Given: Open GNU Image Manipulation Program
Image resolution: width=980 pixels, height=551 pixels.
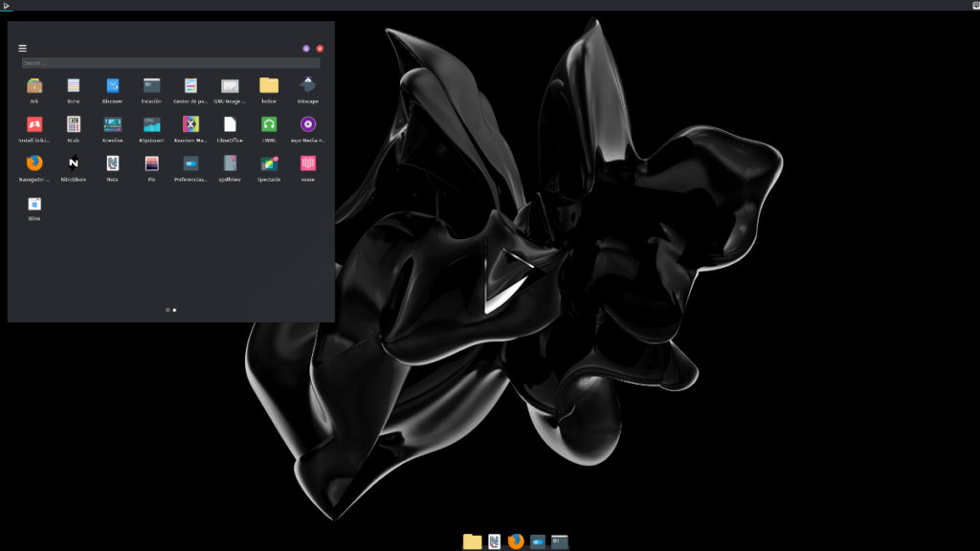Looking at the screenshot, I should click(x=230, y=88).
